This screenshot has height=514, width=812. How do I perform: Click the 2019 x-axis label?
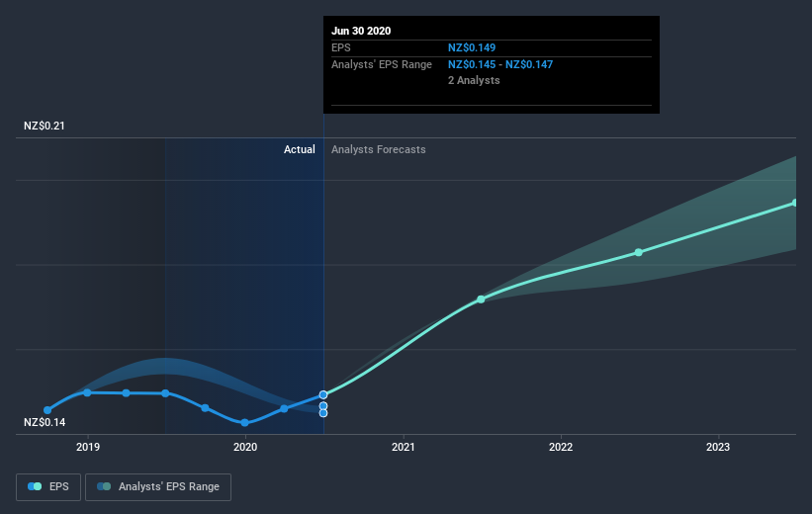coord(88,447)
